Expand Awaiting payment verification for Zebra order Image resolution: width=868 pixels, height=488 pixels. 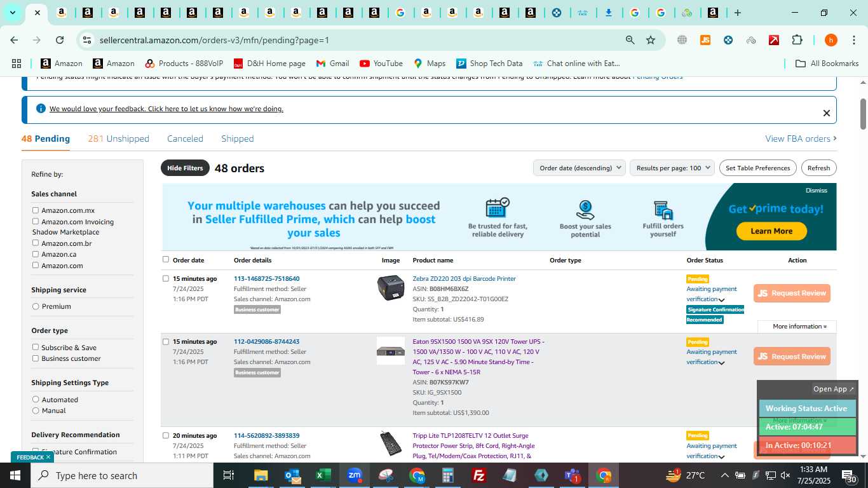(722, 300)
